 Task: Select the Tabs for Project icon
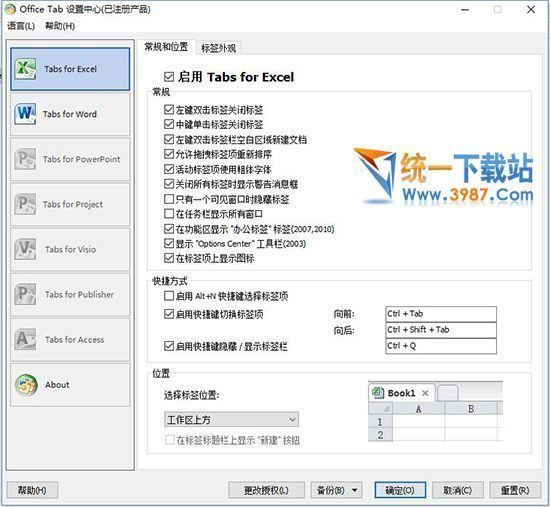click(x=25, y=204)
